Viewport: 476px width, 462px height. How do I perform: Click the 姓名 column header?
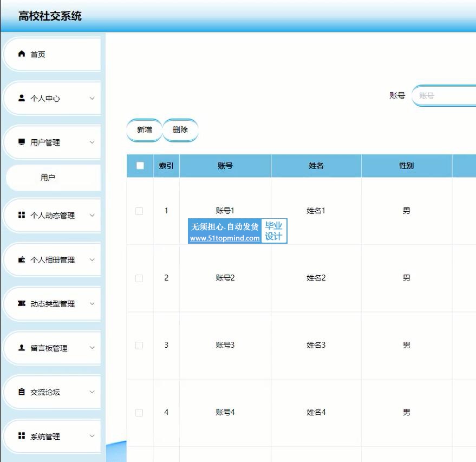click(316, 166)
